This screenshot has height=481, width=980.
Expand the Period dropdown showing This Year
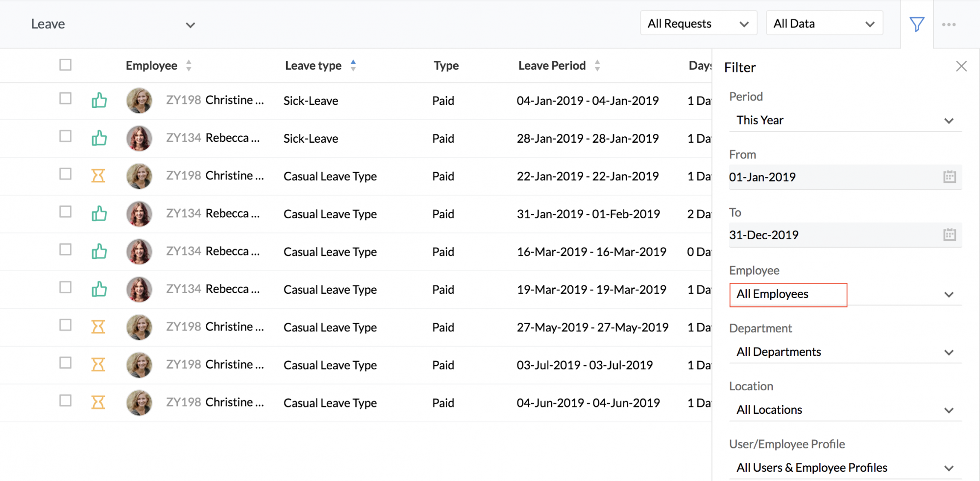845,120
